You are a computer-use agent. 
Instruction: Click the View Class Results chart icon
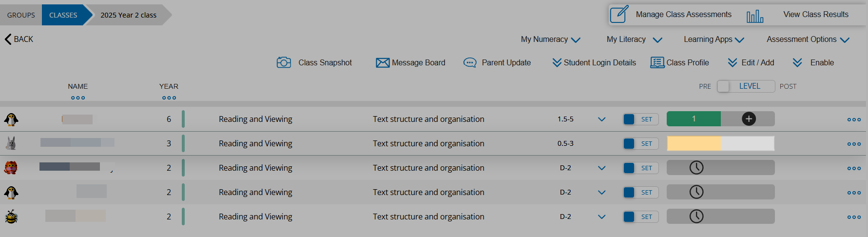click(x=754, y=16)
